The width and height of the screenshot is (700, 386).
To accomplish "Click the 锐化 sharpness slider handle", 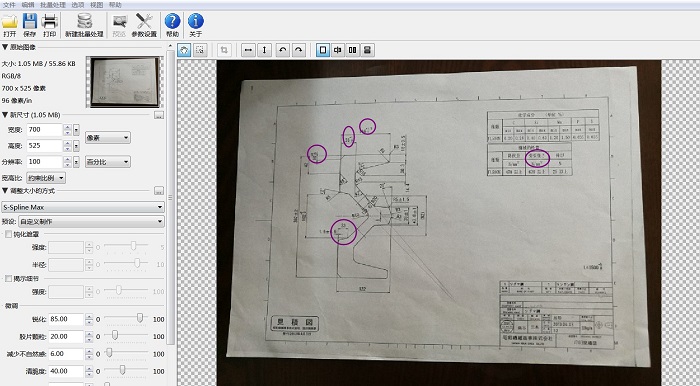I will pos(140,318).
